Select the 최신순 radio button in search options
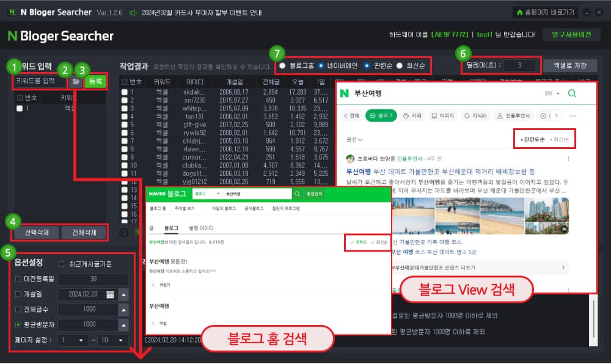 tap(400, 66)
